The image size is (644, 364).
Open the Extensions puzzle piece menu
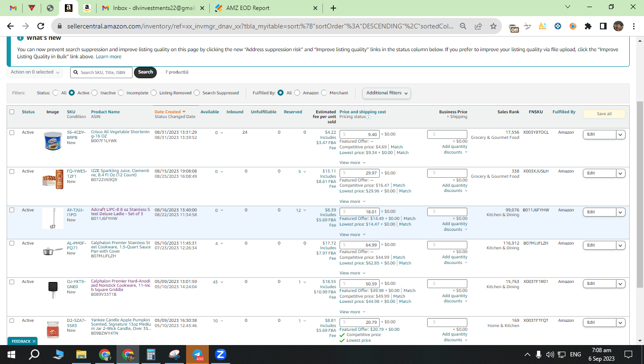588,27
